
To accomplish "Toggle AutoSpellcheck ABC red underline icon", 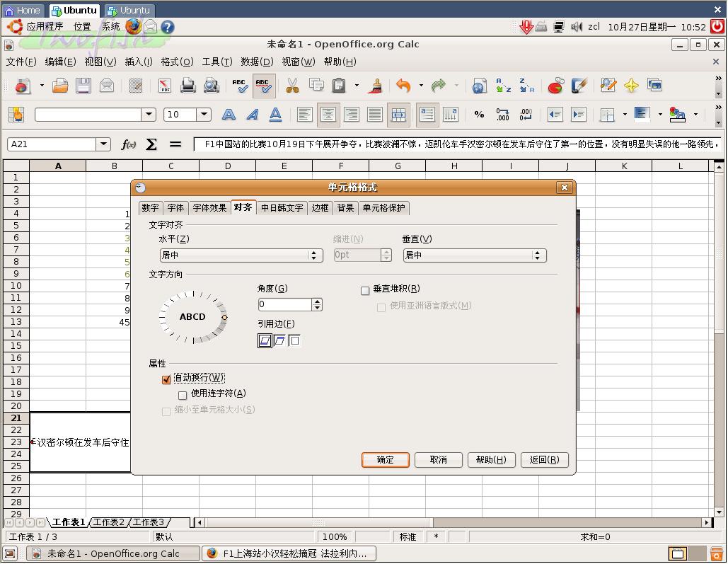I will click(264, 86).
